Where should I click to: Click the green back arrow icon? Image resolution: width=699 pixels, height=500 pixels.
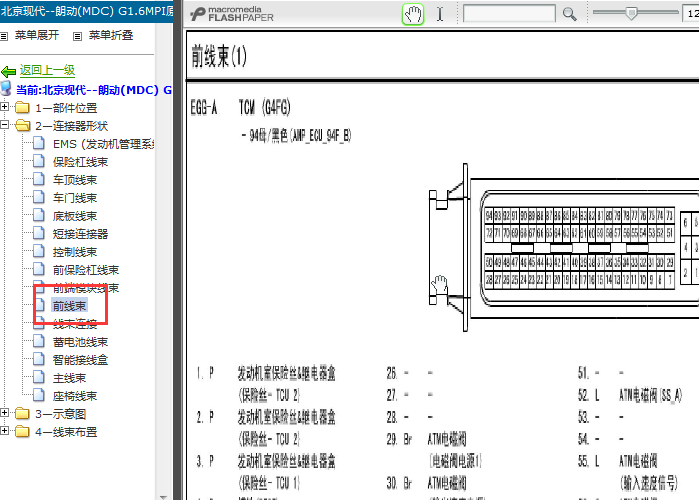click(8, 71)
